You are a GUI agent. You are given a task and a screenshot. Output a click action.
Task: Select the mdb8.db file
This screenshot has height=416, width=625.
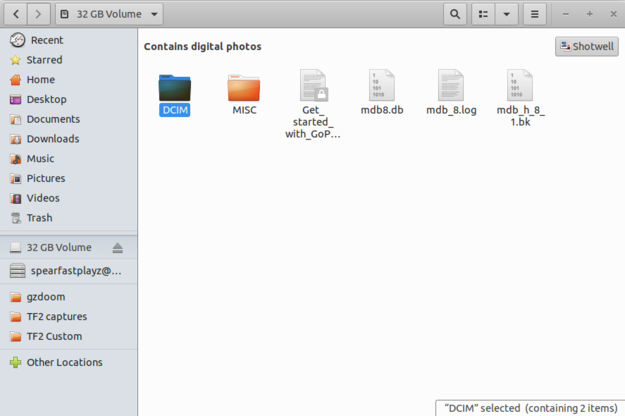pyautogui.click(x=382, y=92)
